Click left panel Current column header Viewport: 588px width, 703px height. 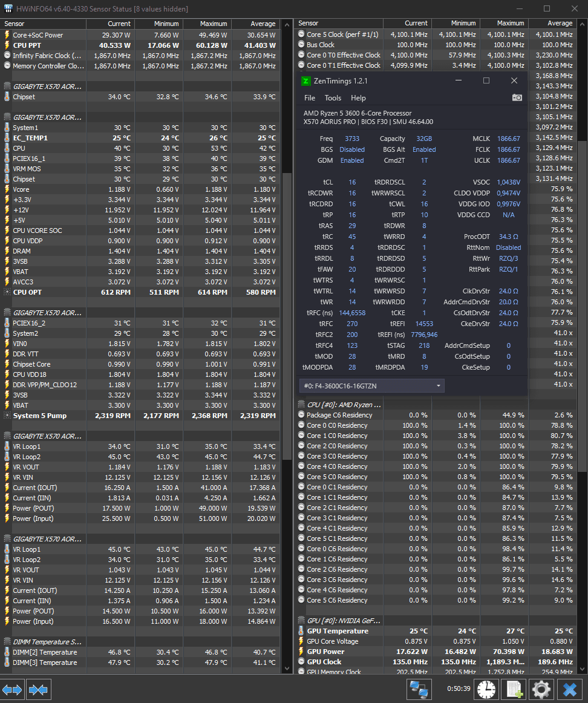tap(110, 24)
